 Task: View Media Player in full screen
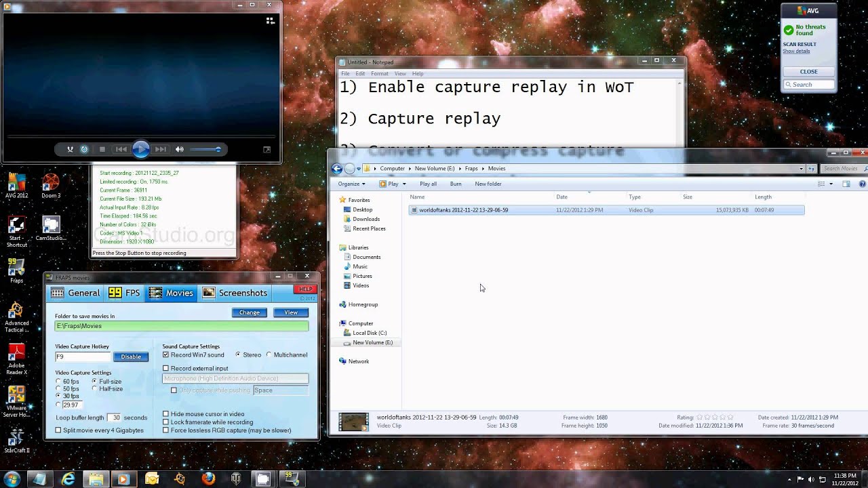(x=267, y=150)
